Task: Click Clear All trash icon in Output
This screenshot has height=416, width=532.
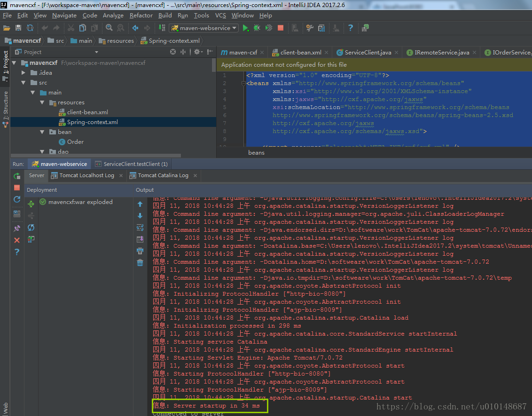Action: (x=140, y=263)
